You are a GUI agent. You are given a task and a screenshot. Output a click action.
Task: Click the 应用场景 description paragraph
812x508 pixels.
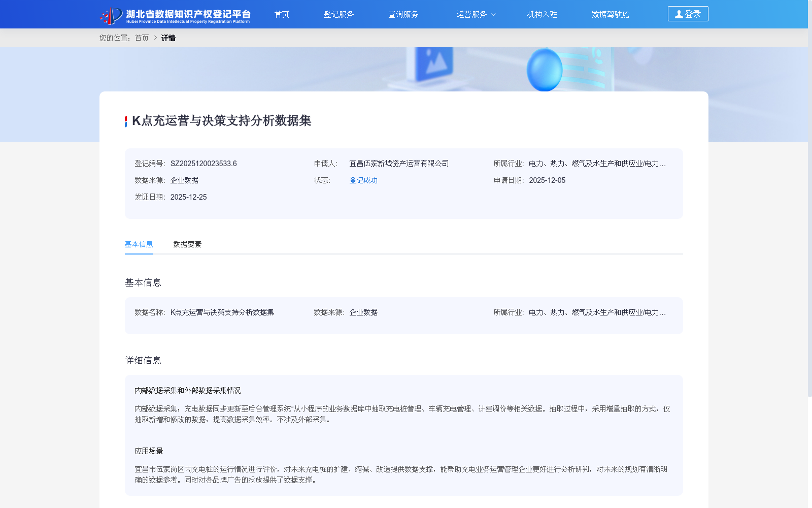tap(401, 474)
